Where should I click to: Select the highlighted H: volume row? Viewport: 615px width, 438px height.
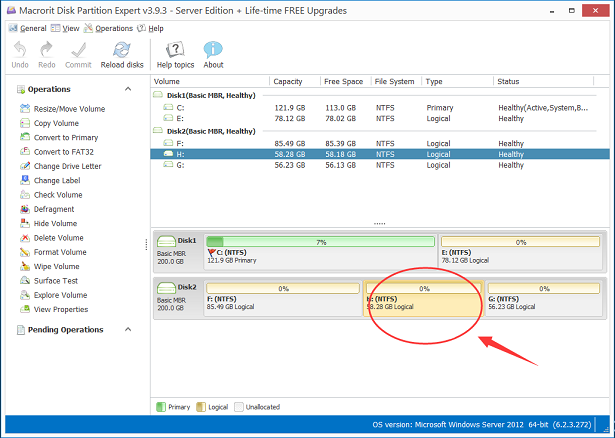tap(380, 154)
